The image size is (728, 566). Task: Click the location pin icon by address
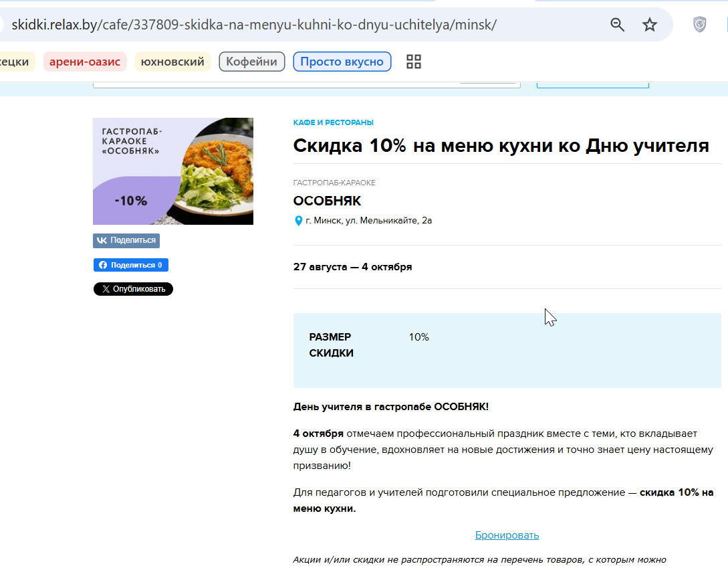(x=299, y=221)
